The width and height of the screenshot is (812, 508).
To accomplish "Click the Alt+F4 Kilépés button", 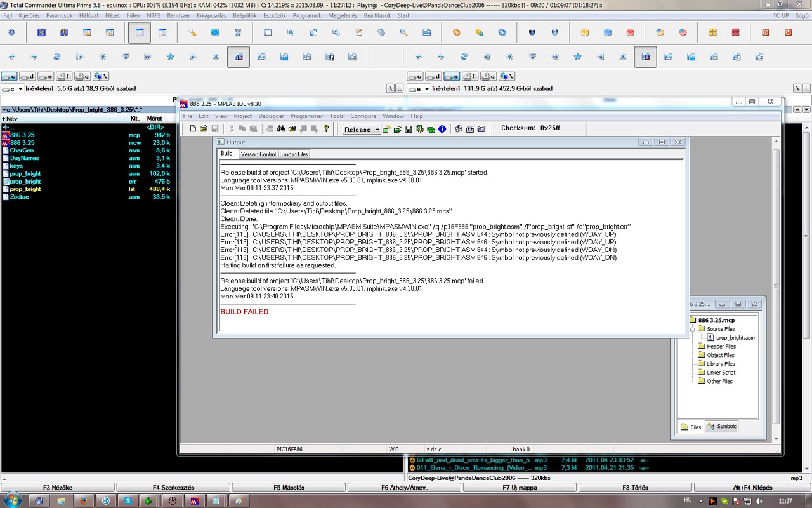I will pos(752,488).
